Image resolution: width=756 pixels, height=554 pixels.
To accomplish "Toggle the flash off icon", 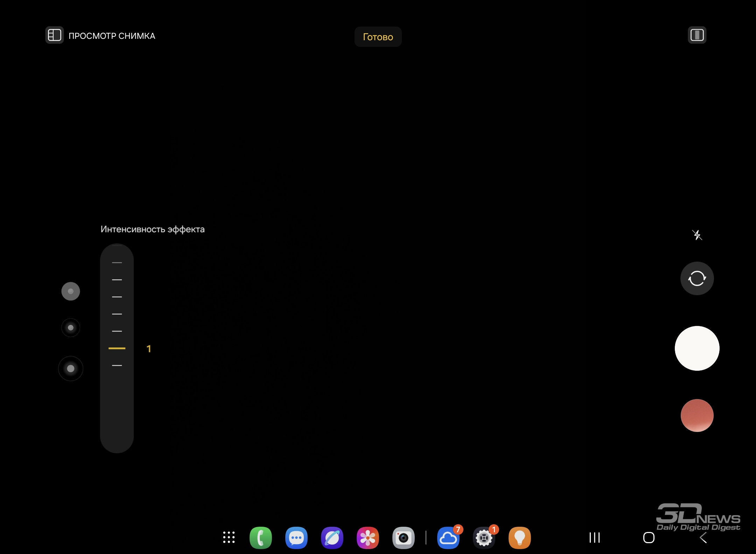I will point(697,235).
